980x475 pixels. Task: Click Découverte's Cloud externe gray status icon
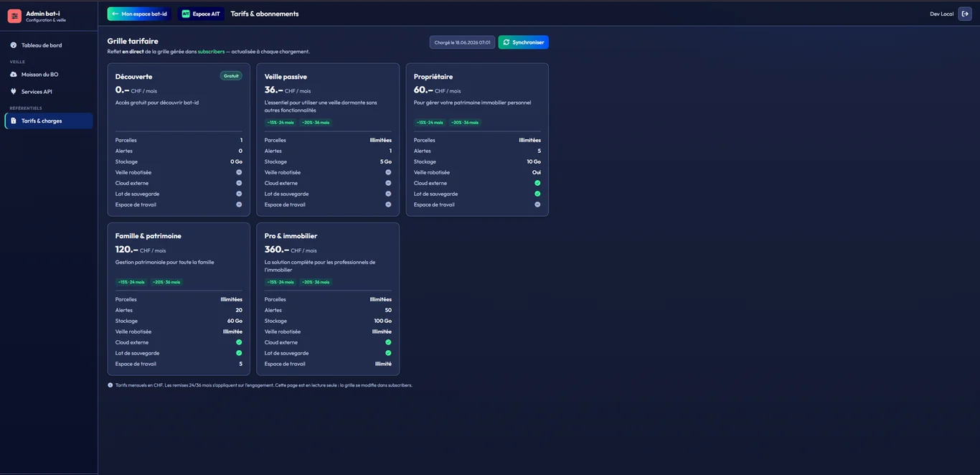(239, 183)
